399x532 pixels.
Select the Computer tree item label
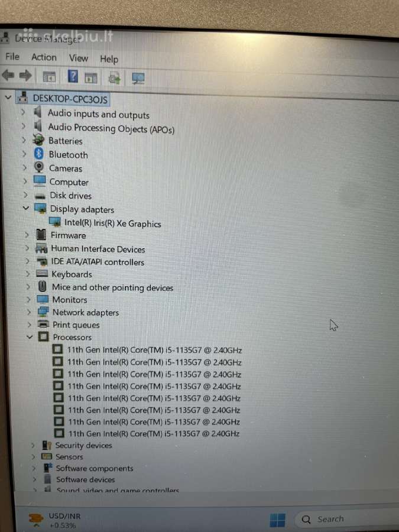pos(69,182)
